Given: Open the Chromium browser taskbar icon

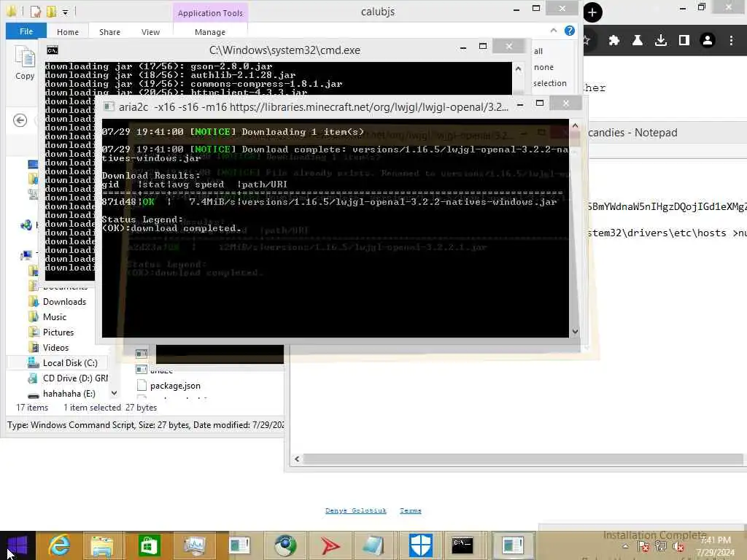Looking at the screenshot, I should click(285, 545).
